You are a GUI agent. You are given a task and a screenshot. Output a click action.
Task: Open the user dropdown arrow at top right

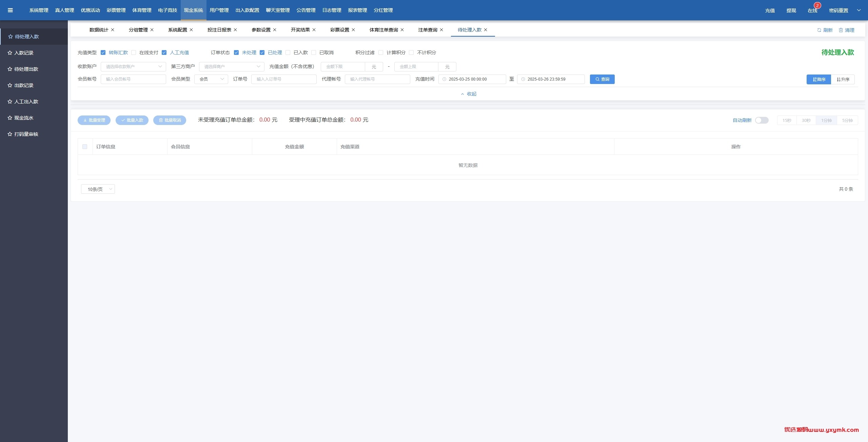[x=859, y=10]
